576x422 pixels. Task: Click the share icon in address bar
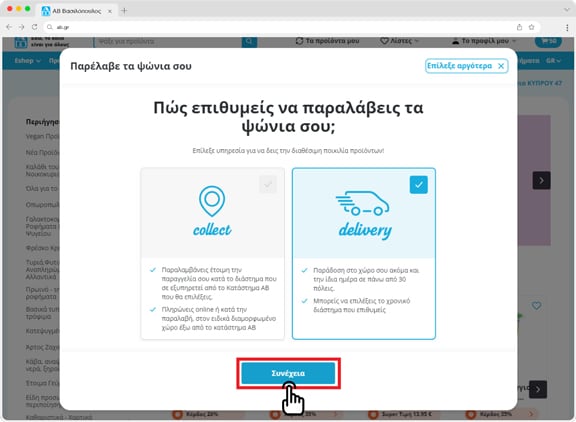pyautogui.click(x=519, y=27)
